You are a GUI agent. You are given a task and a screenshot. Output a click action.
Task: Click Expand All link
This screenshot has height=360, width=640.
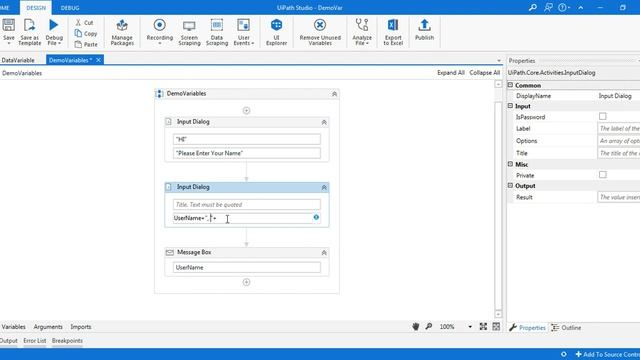tap(451, 73)
